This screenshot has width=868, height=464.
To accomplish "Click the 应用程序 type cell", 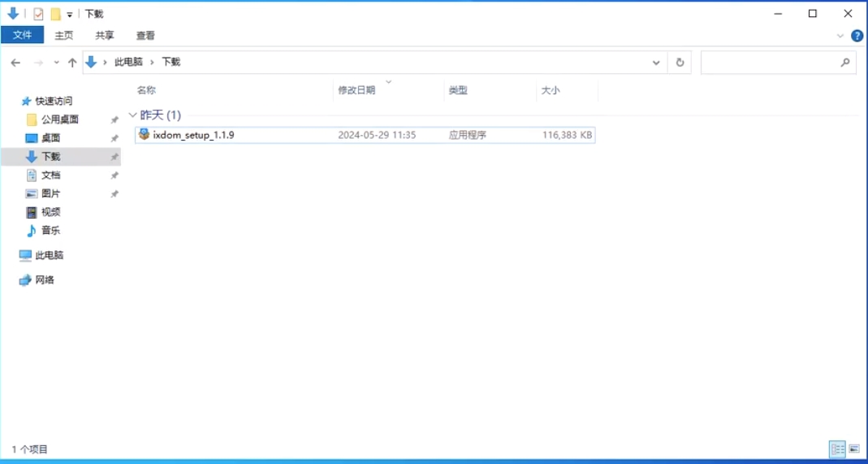I will click(x=467, y=135).
